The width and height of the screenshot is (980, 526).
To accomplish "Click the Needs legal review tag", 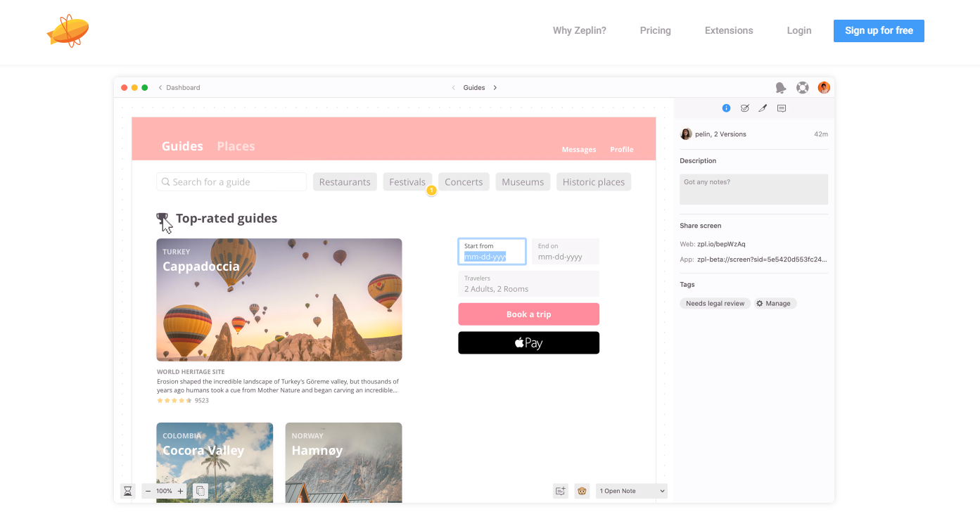I will click(x=715, y=304).
